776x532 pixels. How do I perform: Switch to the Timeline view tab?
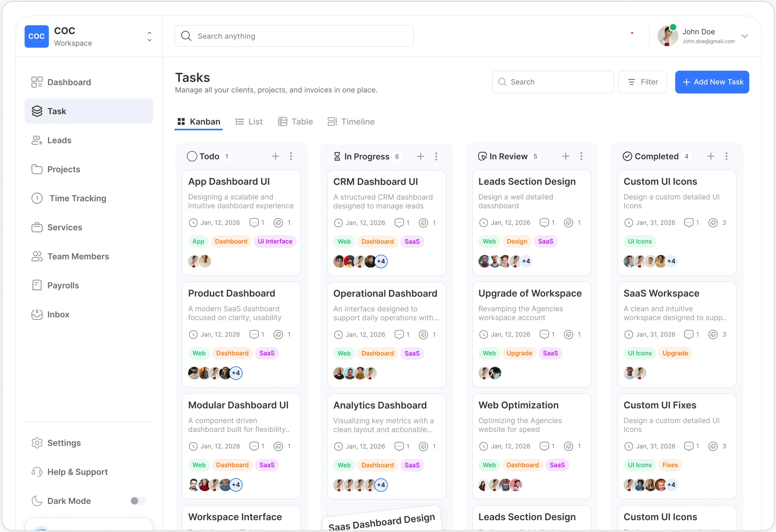tap(351, 122)
